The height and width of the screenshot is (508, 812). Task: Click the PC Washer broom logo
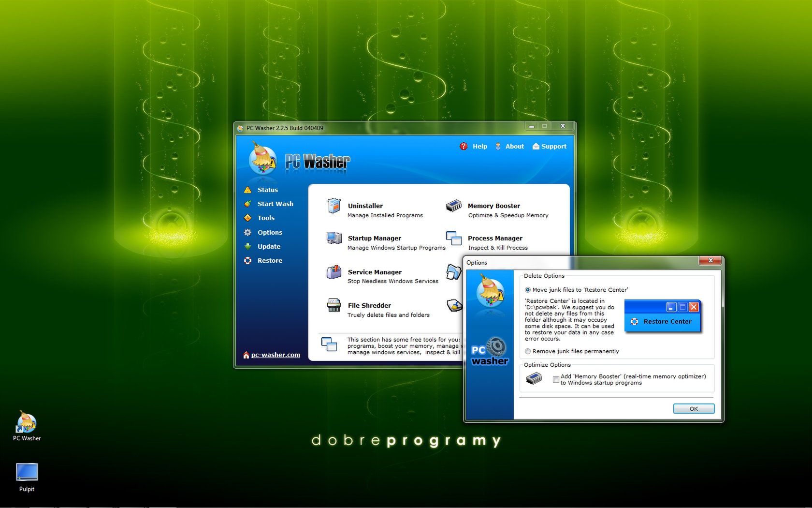(x=262, y=159)
